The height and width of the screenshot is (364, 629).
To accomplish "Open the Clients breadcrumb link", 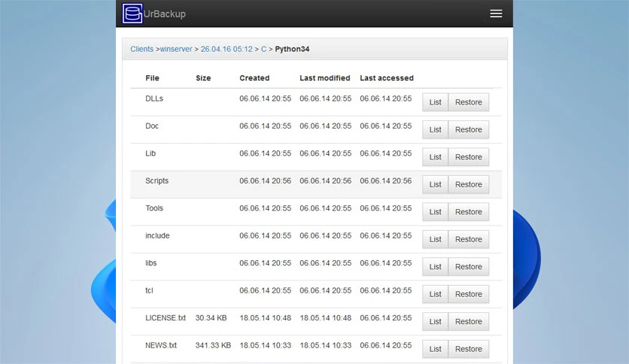I will 141,49.
